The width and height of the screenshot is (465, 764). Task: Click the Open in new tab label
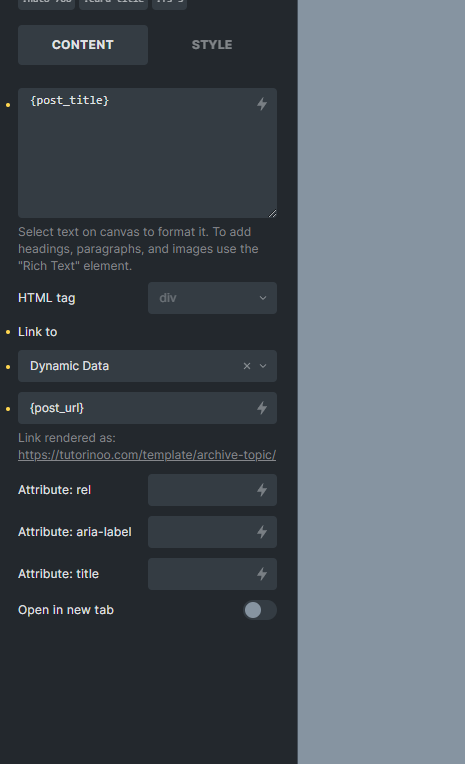[x=66, y=610]
